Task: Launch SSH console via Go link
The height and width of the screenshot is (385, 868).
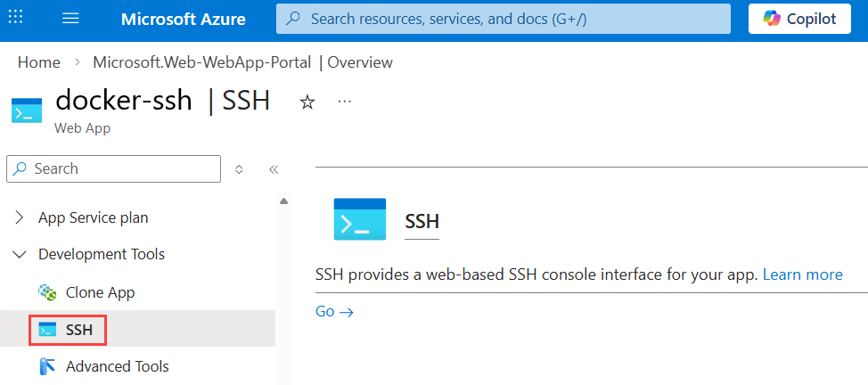Action: [x=334, y=311]
